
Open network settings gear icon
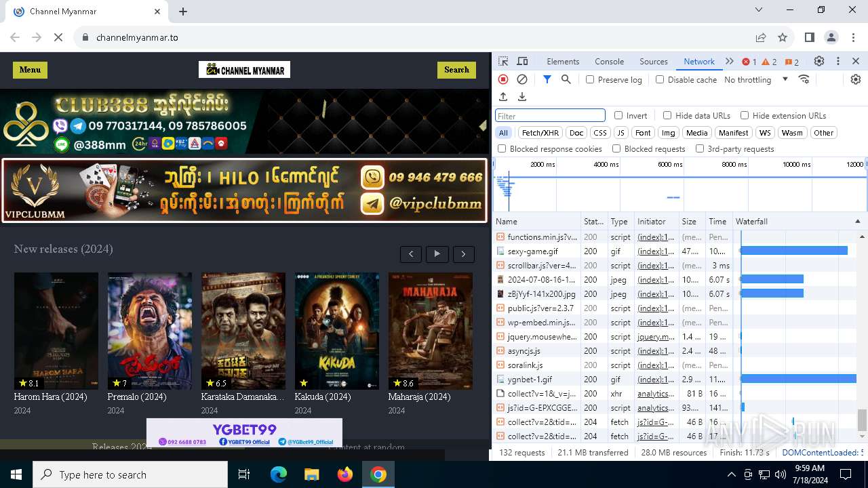(856, 79)
